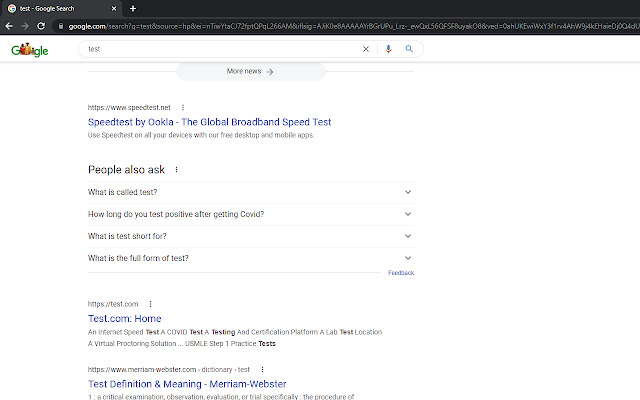The width and height of the screenshot is (640, 400).
Task: Open options menu beside speedtest.net URL
Action: pos(183,107)
